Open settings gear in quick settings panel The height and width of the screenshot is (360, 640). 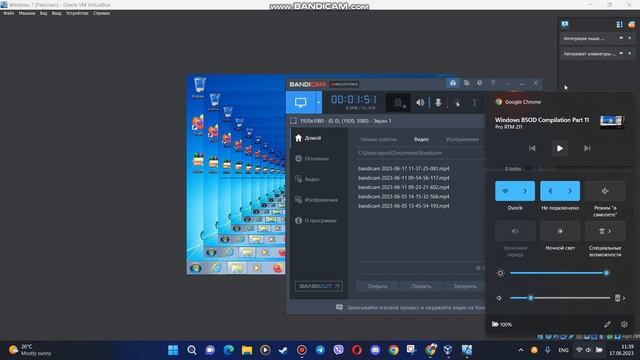(624, 324)
